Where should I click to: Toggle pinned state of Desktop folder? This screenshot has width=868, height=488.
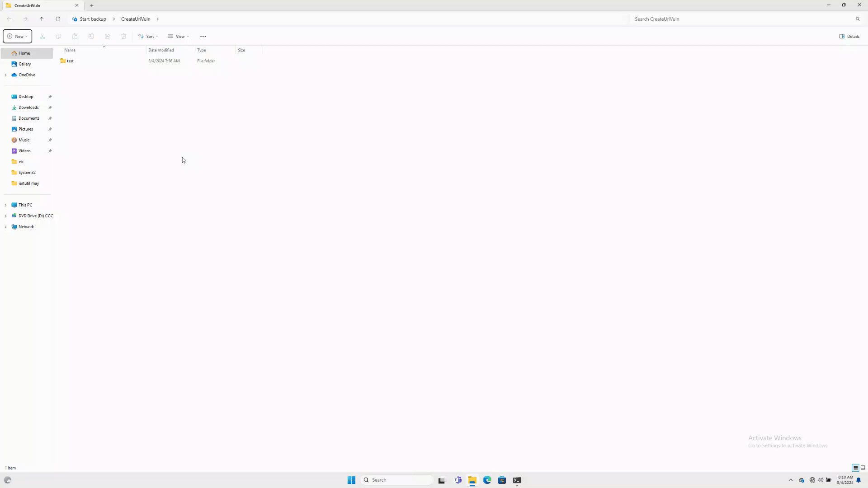pos(50,96)
